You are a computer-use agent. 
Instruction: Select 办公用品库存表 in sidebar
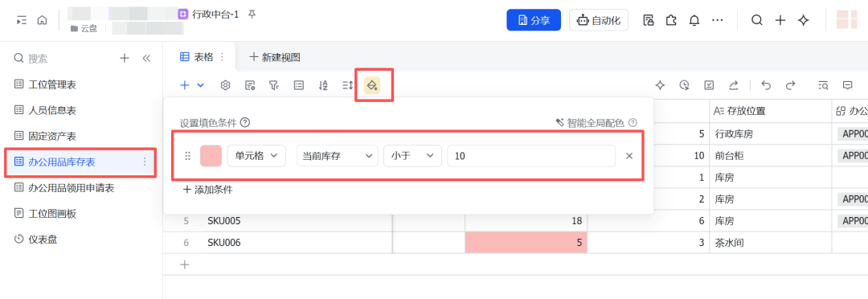81,162
